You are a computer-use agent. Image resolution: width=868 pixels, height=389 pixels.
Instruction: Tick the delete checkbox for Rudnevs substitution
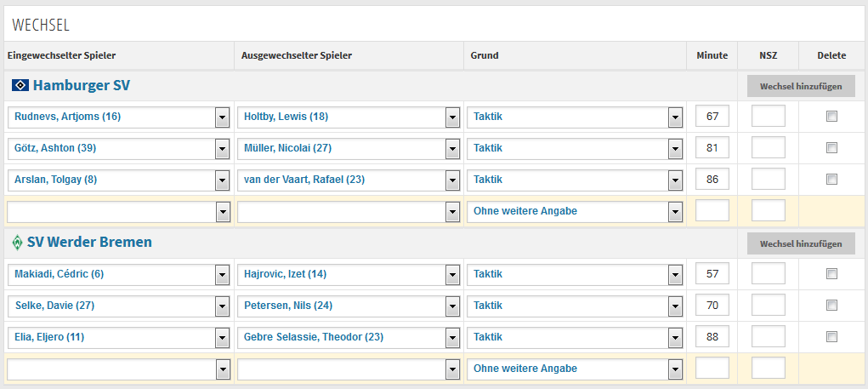[x=831, y=117]
